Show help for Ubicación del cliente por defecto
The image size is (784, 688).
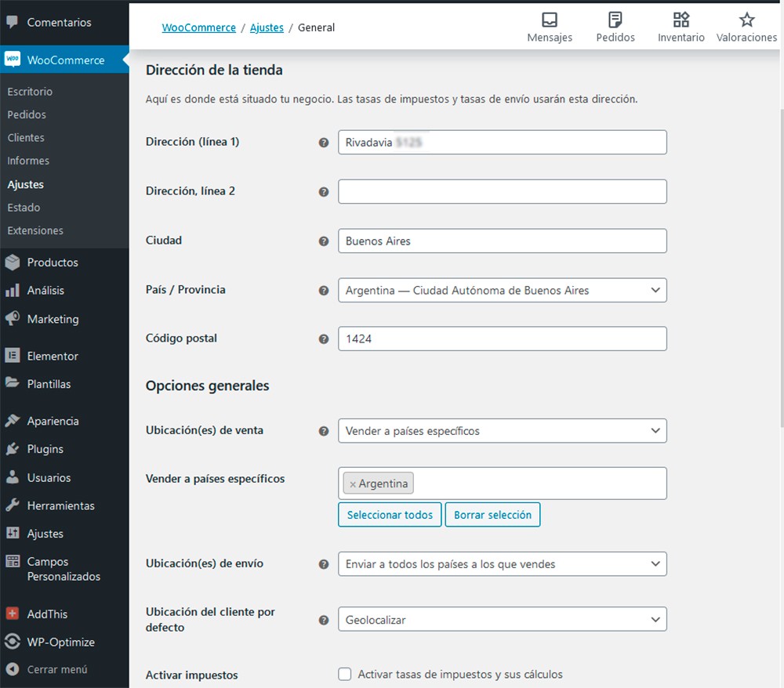pos(324,620)
